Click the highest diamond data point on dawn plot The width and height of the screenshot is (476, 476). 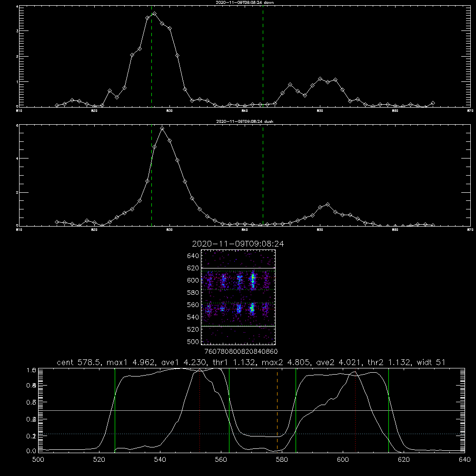pos(155,14)
